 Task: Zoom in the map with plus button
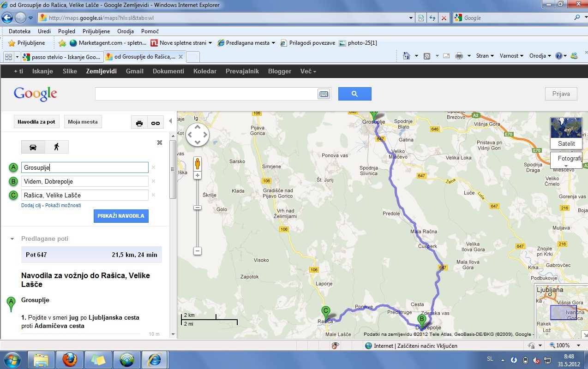(198, 175)
